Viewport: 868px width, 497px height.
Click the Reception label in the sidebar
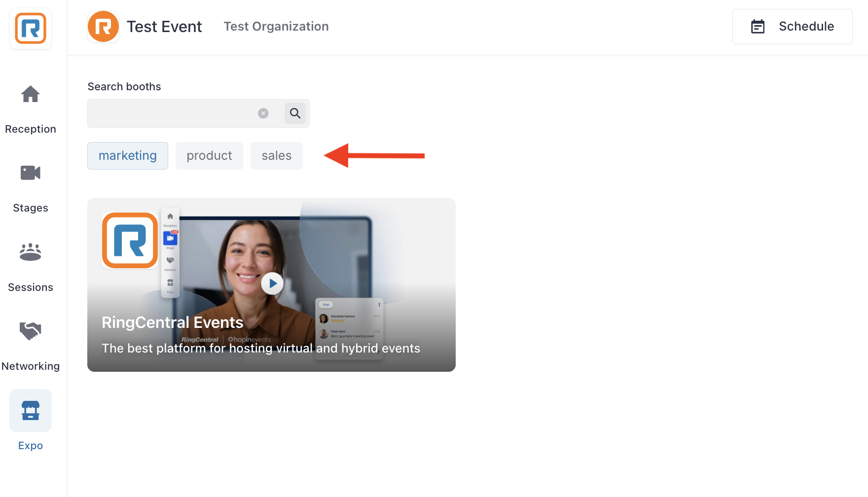tap(31, 129)
